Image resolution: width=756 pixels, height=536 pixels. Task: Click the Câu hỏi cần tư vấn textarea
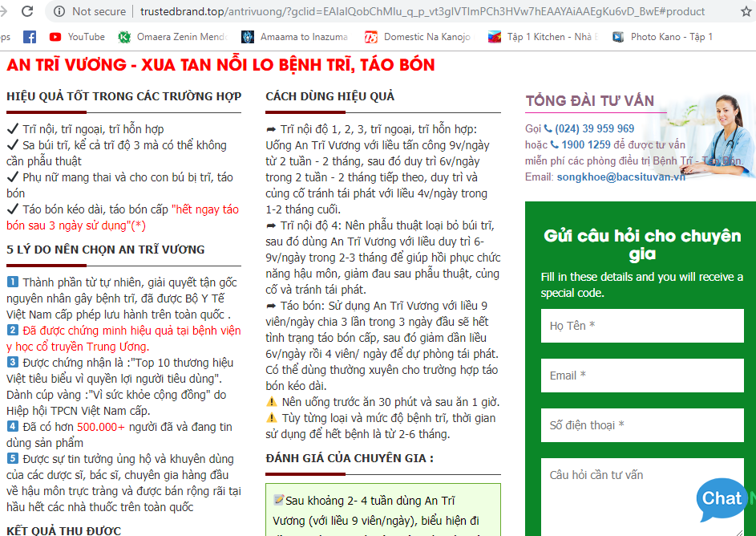click(642, 497)
